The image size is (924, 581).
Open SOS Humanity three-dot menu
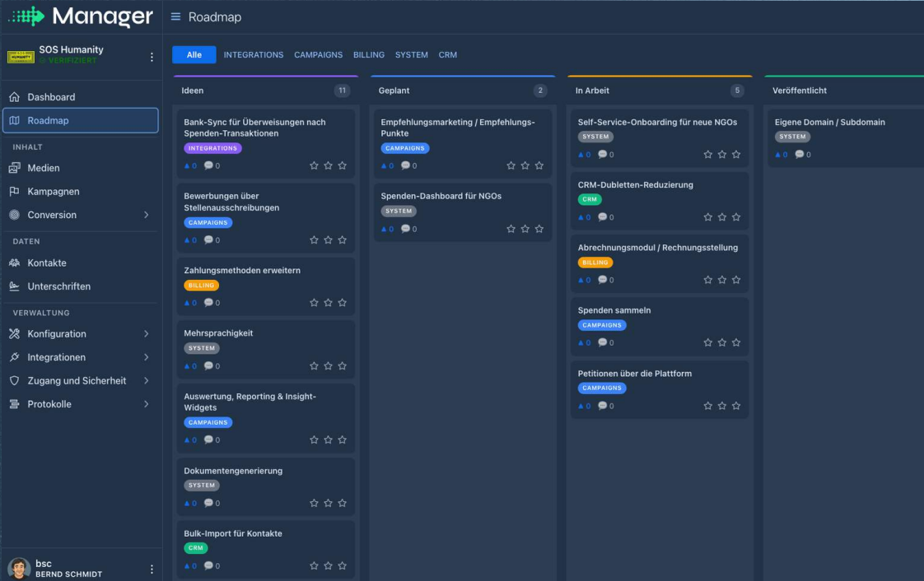click(152, 57)
